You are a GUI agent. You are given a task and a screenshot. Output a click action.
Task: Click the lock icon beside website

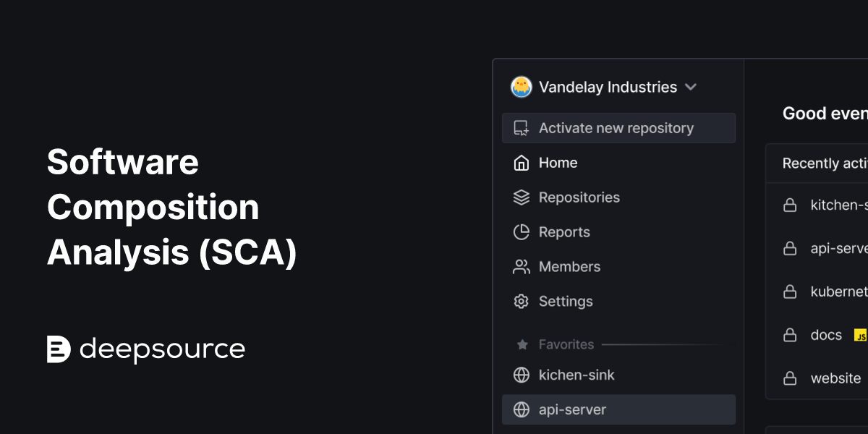pyautogui.click(x=790, y=378)
